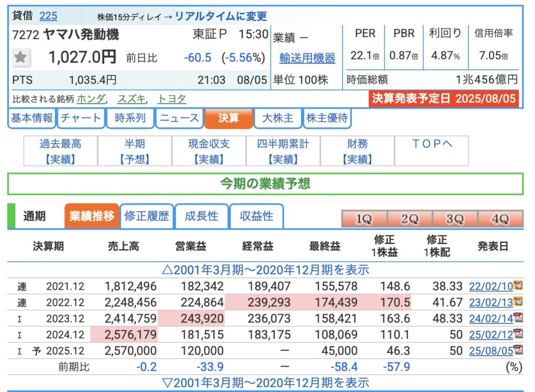Click the 発表日 column header

[493, 246]
